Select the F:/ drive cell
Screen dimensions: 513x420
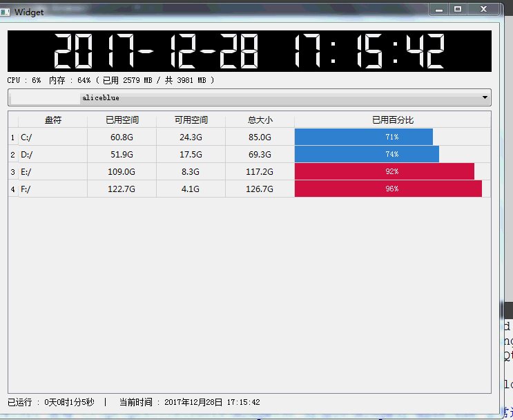[x=53, y=189]
